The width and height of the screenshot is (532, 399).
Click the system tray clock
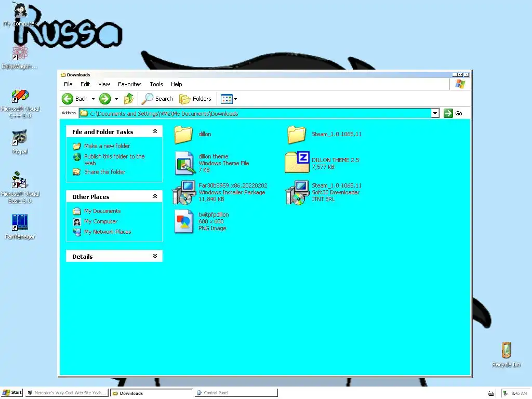(x=519, y=393)
